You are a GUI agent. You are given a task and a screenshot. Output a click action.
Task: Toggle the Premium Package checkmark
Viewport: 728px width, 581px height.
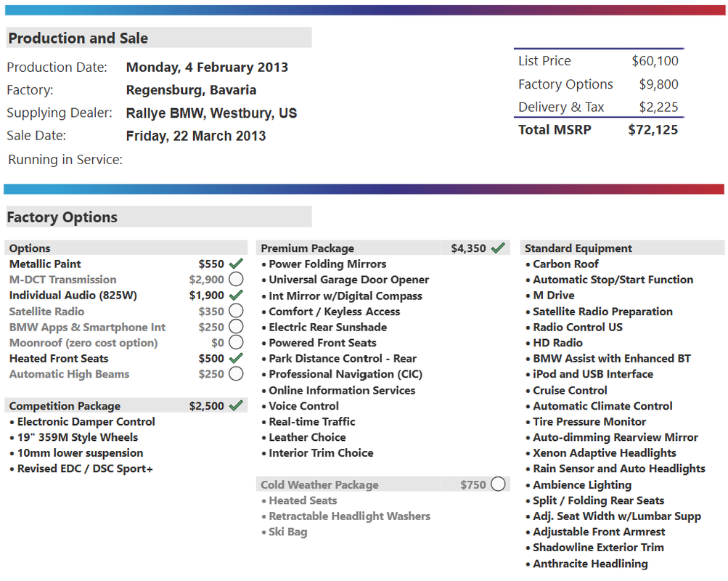pyautogui.click(x=498, y=248)
